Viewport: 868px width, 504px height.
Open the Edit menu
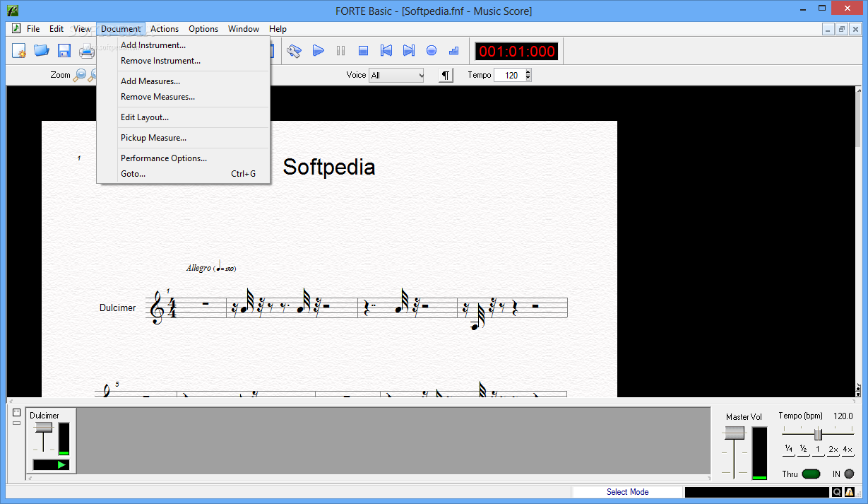[x=57, y=29]
